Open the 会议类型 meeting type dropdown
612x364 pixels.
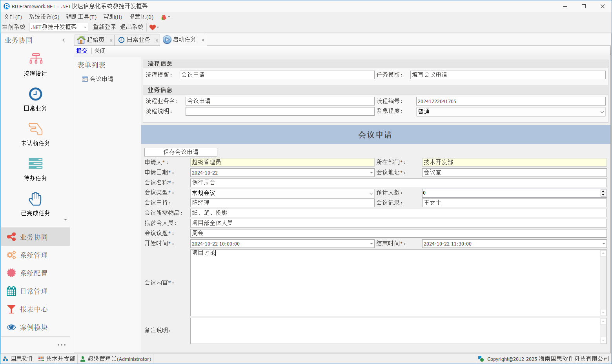[371, 193]
